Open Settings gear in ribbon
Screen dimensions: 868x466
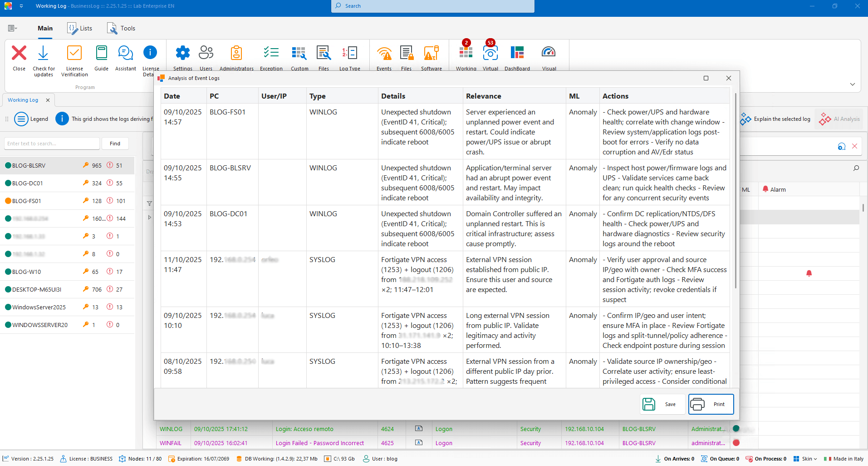point(182,54)
